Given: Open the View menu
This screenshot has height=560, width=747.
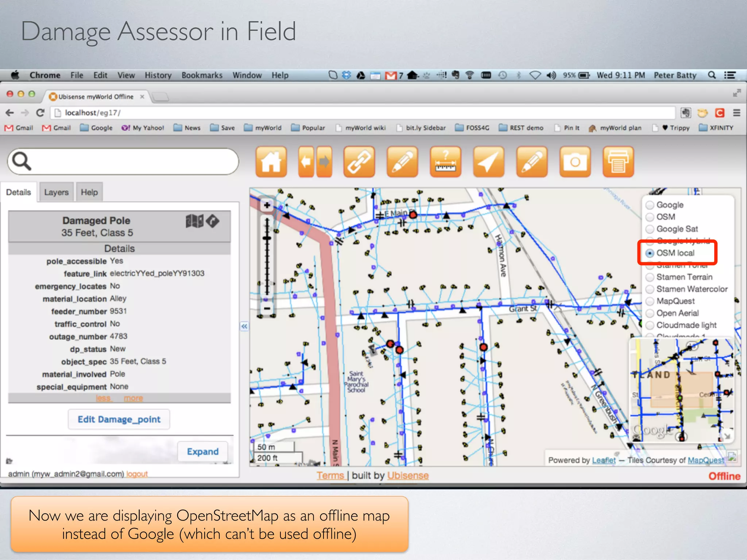Looking at the screenshot, I should 126,75.
